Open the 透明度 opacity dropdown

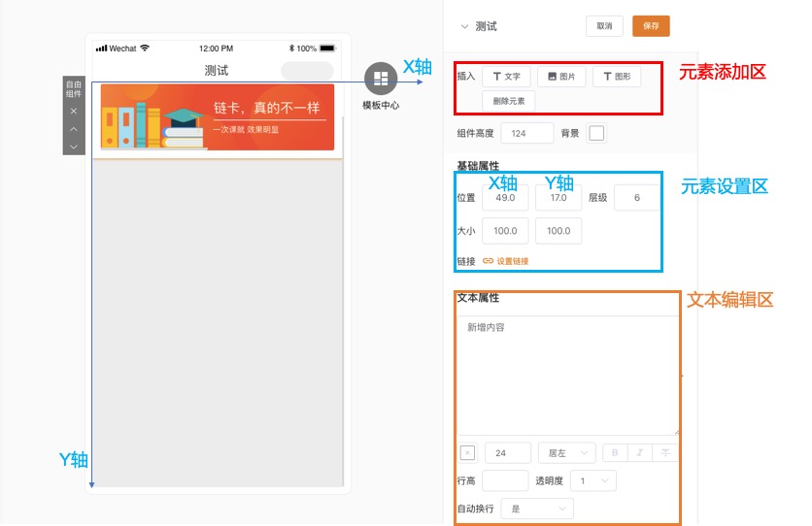tap(592, 481)
